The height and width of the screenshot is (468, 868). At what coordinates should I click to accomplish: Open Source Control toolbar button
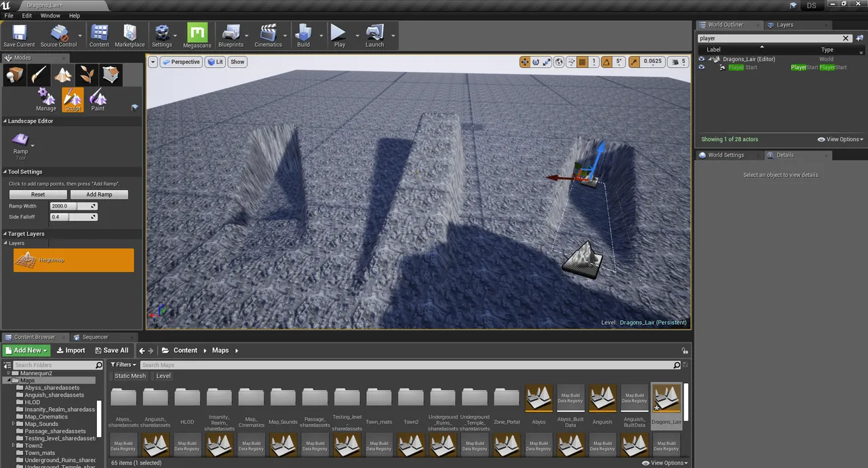pyautogui.click(x=58, y=36)
